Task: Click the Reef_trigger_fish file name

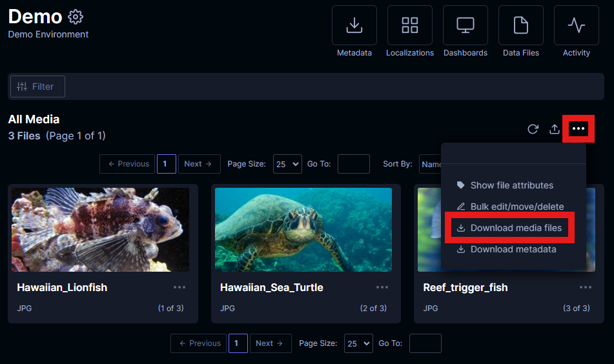Action: [466, 288]
